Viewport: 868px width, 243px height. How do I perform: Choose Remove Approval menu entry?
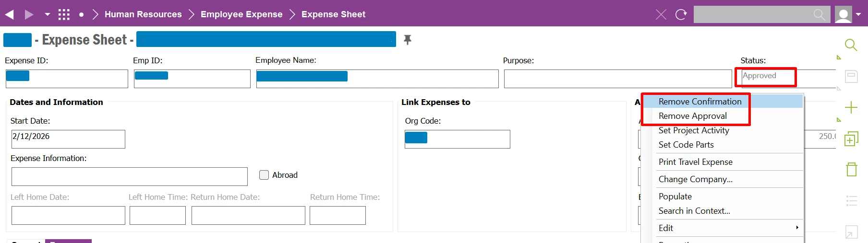(692, 116)
